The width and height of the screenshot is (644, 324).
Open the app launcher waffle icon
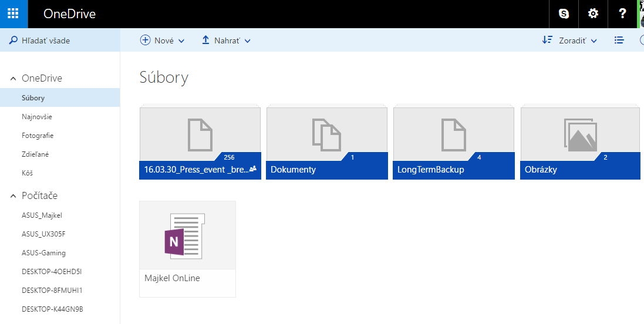(14, 14)
